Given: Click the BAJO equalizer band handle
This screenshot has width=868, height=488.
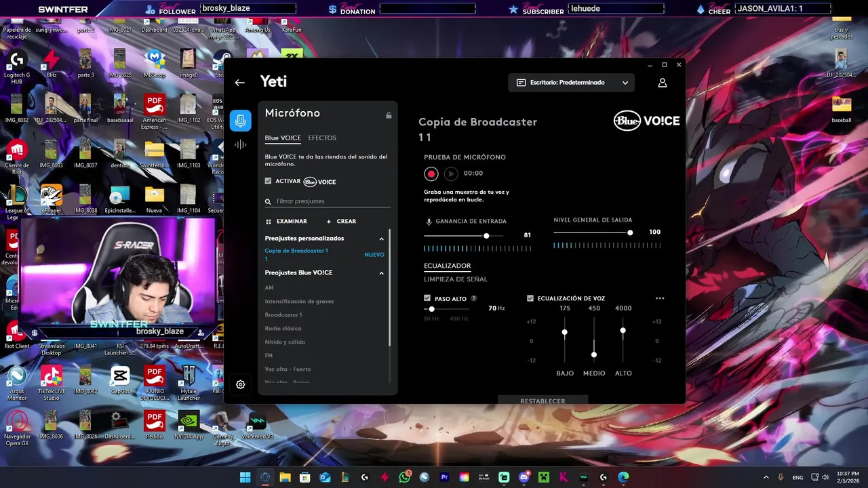Looking at the screenshot, I should 565,332.
